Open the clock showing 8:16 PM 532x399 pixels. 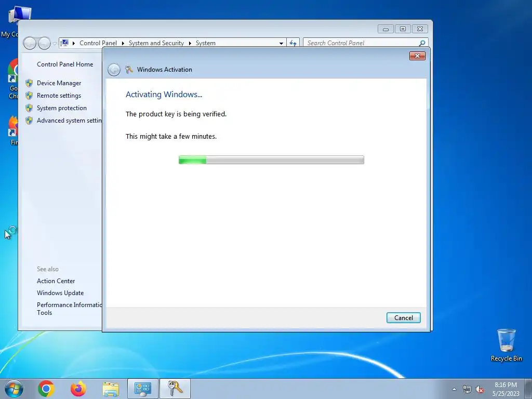[x=506, y=389]
